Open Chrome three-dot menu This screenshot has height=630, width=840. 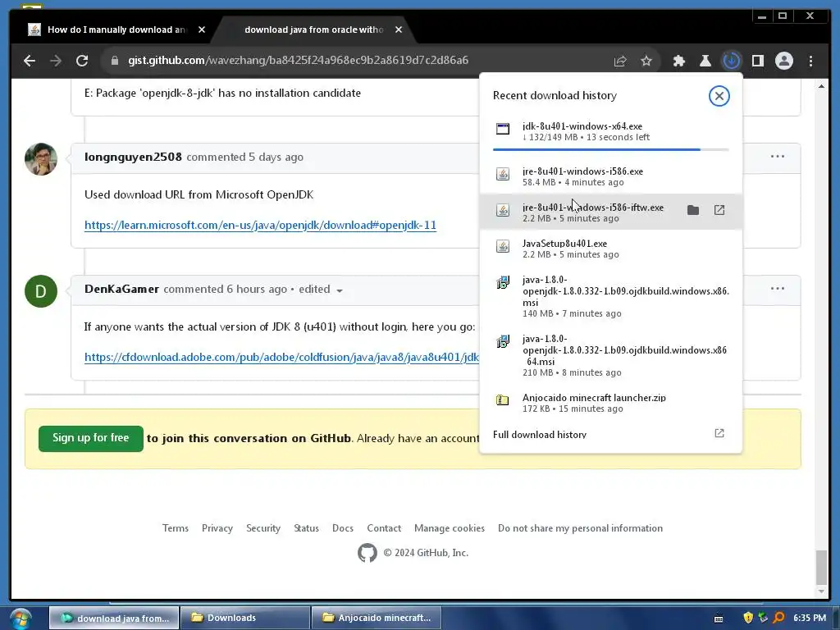pyautogui.click(x=810, y=61)
